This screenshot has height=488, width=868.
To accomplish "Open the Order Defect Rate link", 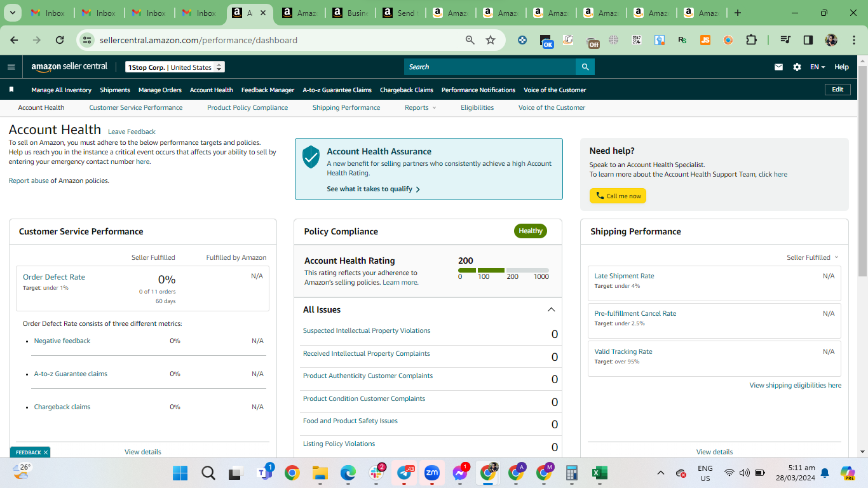I will pos(54,277).
